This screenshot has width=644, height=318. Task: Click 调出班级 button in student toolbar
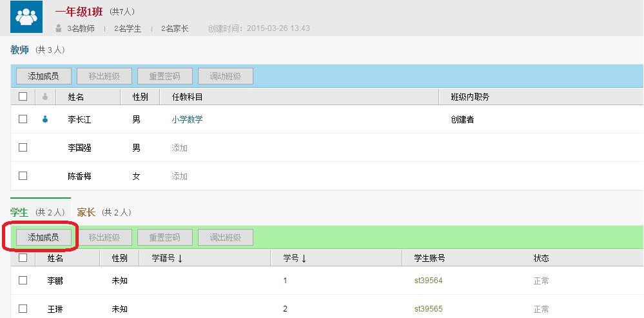point(225,237)
